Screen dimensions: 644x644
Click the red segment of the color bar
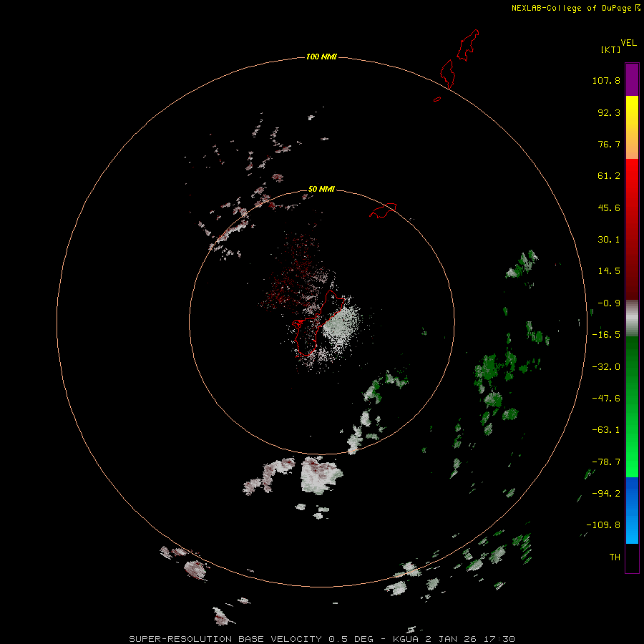point(632,229)
